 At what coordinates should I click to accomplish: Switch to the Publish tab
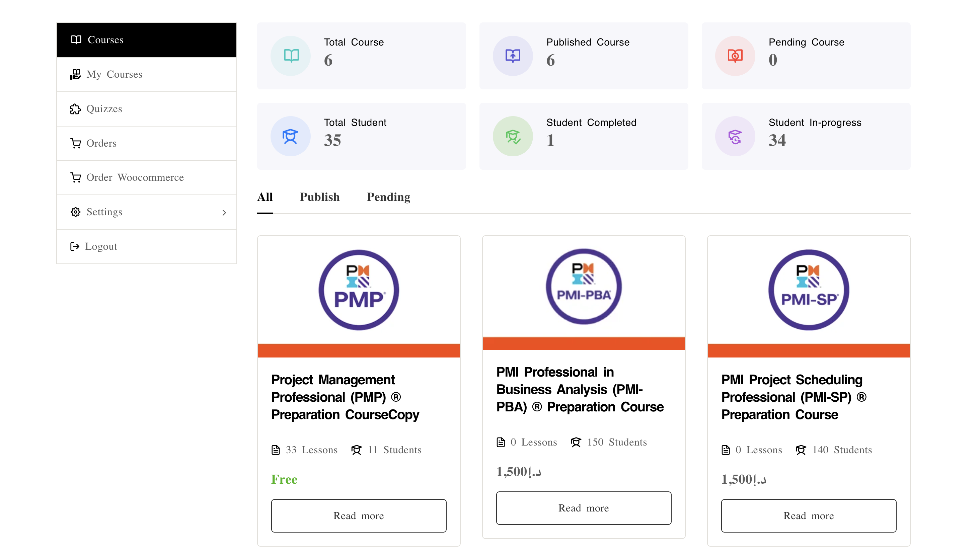pyautogui.click(x=319, y=197)
